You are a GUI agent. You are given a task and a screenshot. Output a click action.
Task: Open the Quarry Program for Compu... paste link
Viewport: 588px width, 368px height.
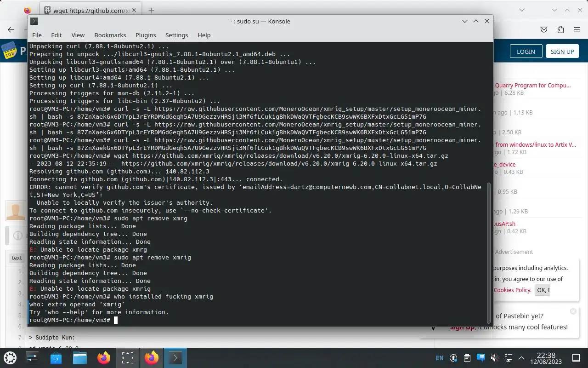[x=533, y=85]
